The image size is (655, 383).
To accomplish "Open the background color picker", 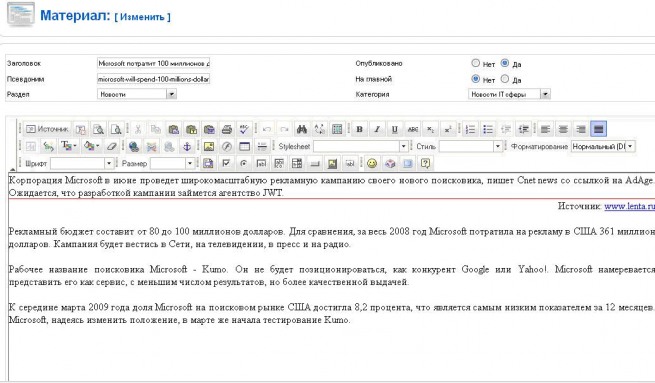I will click(91, 146).
